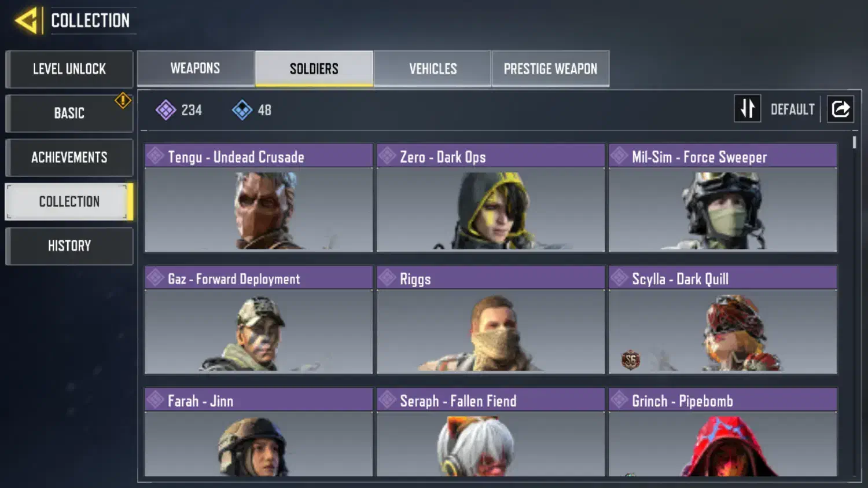Image resolution: width=868 pixels, height=488 pixels.
Task: Select Zero - Dark Ops soldier card
Action: coord(491,198)
